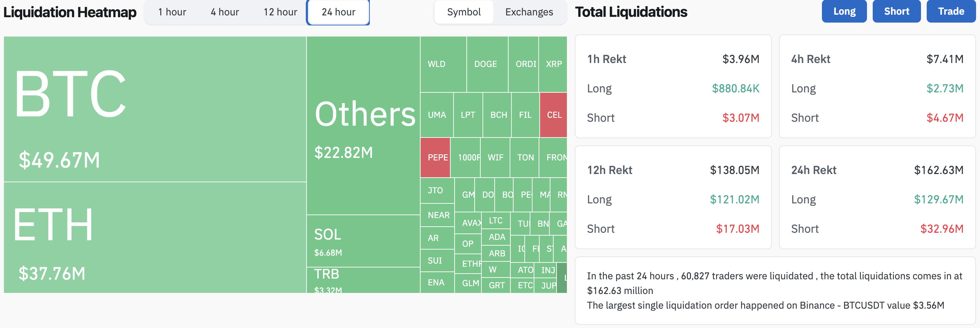
Task: Click the BTC heatmap tile
Action: coord(155,109)
